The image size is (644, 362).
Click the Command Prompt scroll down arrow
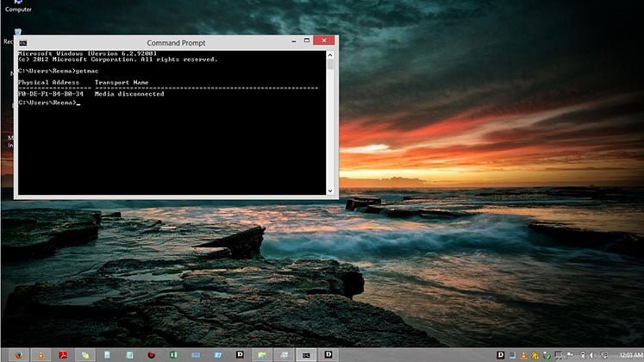331,190
